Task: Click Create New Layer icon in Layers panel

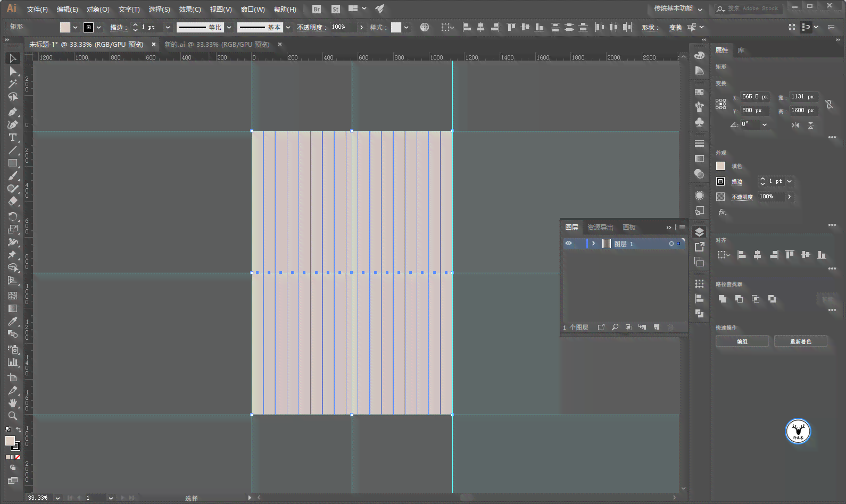Action: [x=657, y=327]
